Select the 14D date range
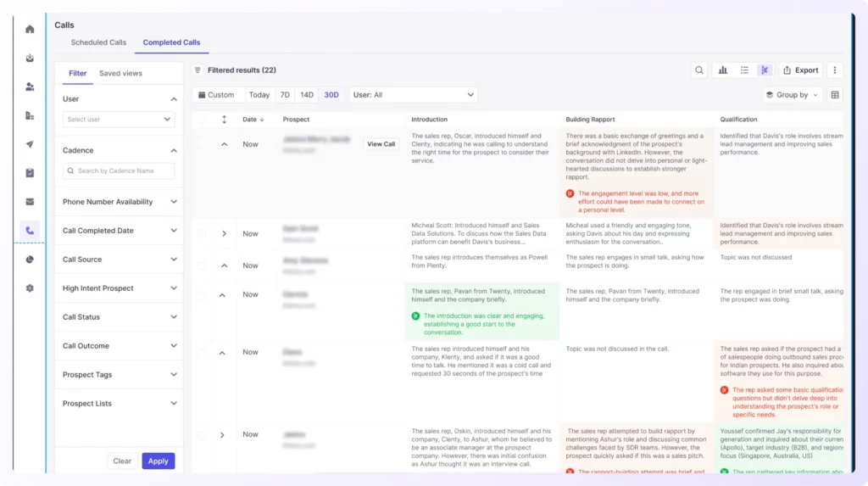 coord(307,95)
